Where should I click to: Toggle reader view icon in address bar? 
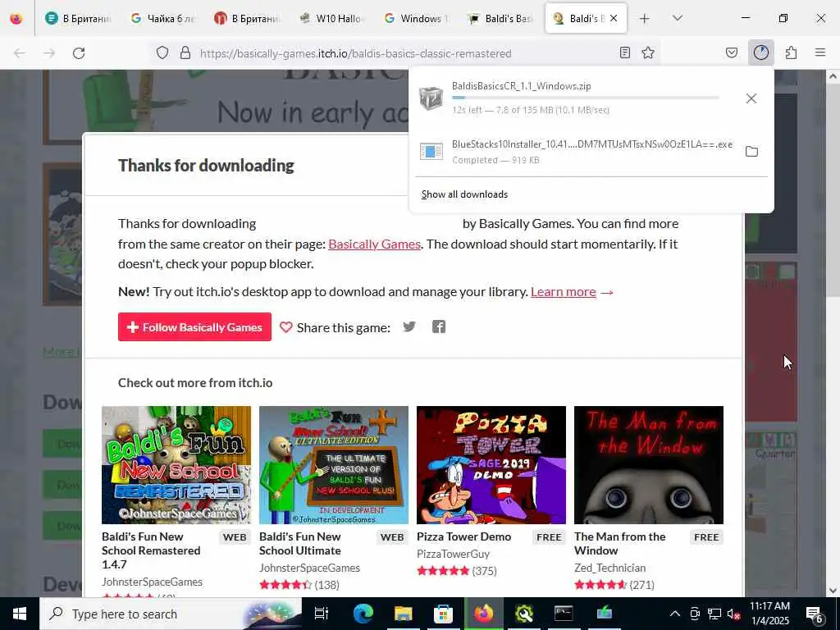624,52
